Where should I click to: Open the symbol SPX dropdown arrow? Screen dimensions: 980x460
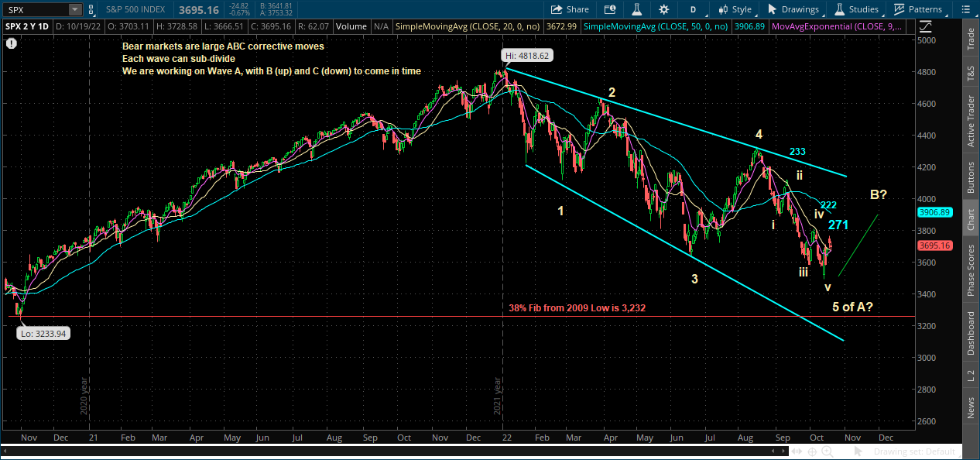[x=74, y=9]
